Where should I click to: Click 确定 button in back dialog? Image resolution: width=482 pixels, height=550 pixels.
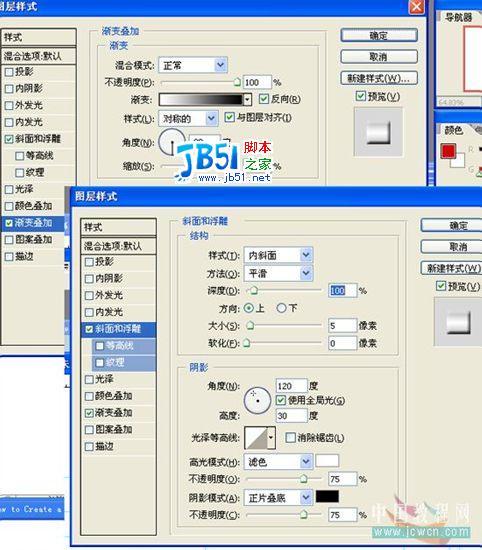tap(379, 35)
